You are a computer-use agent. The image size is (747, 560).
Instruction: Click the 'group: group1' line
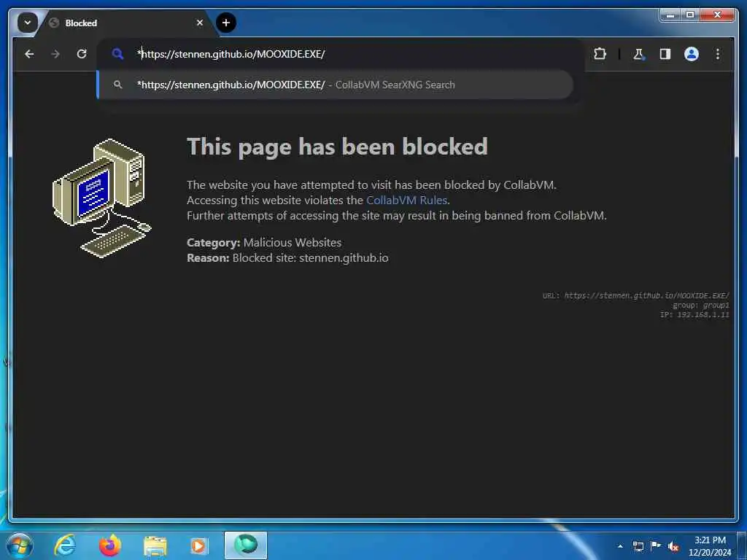700,306
